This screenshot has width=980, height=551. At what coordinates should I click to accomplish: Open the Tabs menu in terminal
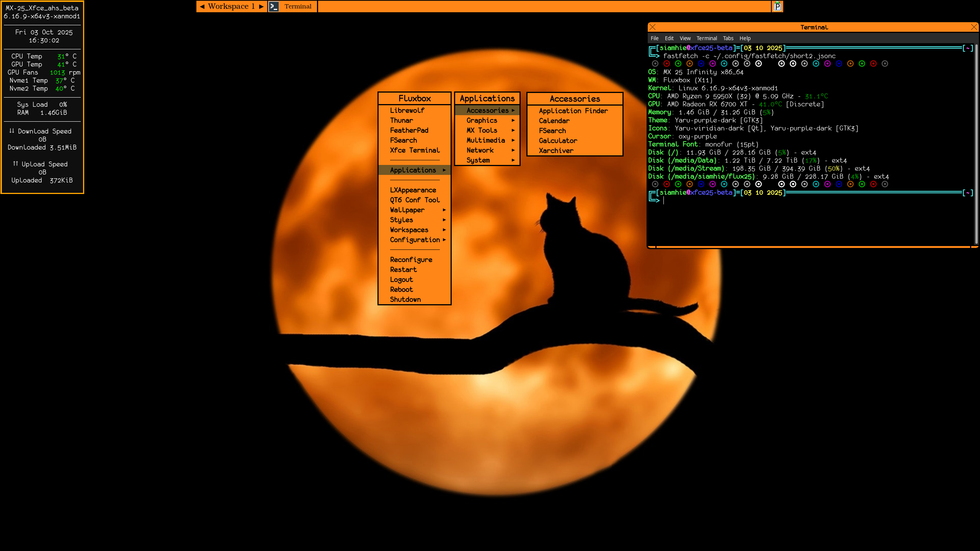[x=728, y=38]
